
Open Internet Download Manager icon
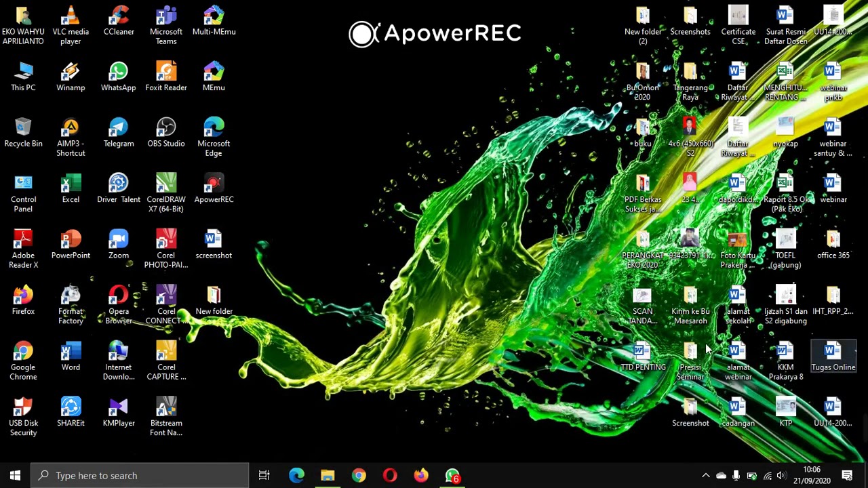coord(119,361)
